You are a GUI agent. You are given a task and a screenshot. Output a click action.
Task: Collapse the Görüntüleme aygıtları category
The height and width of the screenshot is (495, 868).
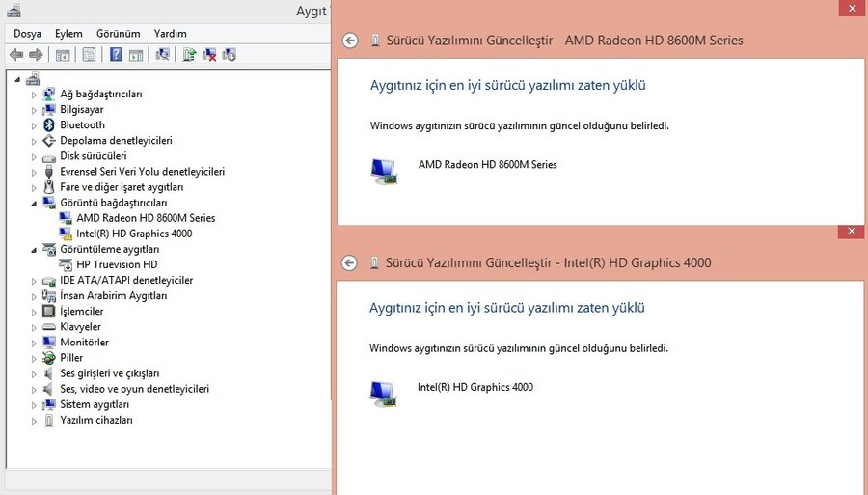(x=35, y=250)
